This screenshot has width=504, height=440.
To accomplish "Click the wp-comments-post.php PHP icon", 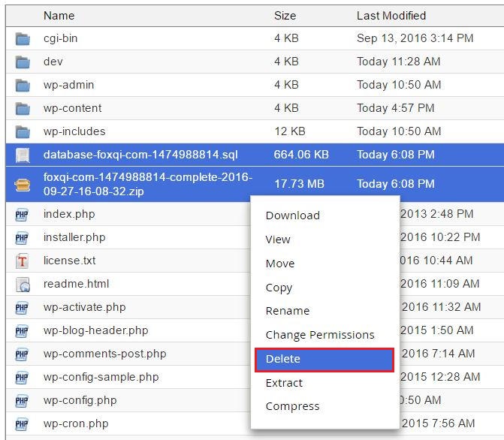I will click(x=22, y=354).
